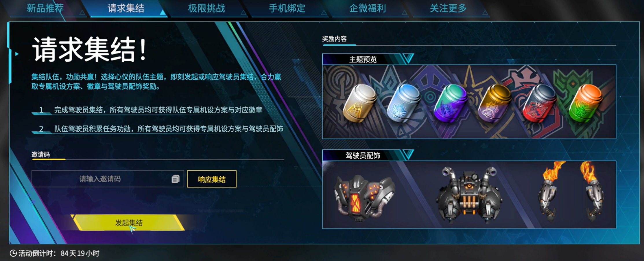Open the 极限挑战 tab

point(206,8)
